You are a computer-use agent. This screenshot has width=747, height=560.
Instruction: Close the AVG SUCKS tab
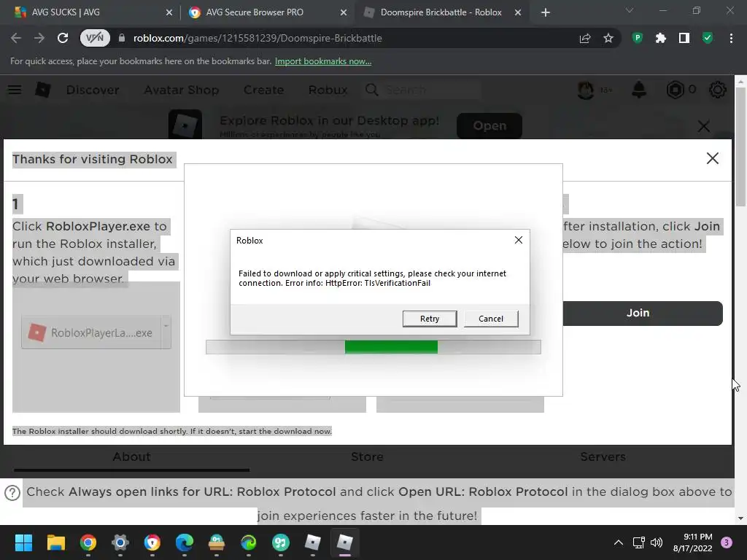click(x=169, y=12)
